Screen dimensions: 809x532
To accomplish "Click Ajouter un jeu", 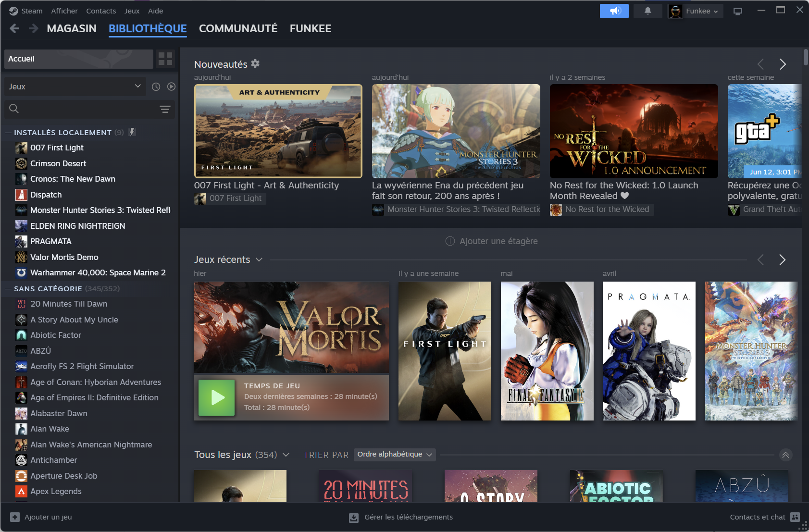I will (x=41, y=517).
